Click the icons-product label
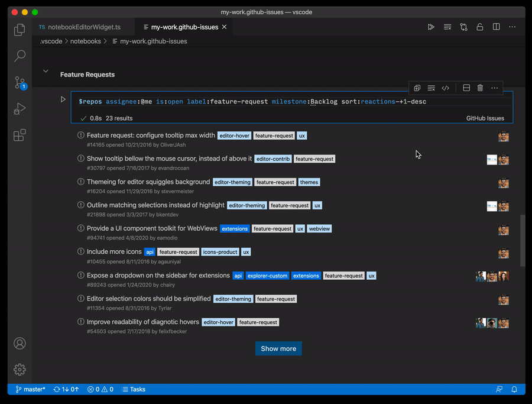The height and width of the screenshot is (404, 532). [220, 252]
